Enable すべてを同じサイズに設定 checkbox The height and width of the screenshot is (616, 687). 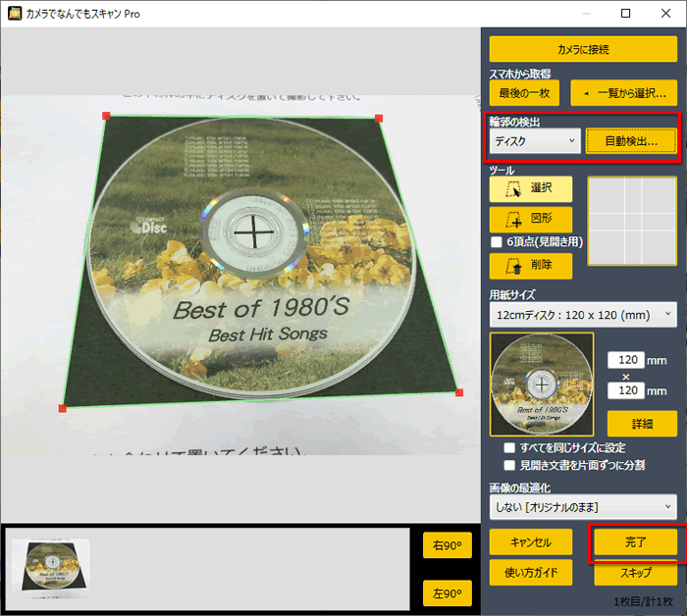tap(509, 448)
